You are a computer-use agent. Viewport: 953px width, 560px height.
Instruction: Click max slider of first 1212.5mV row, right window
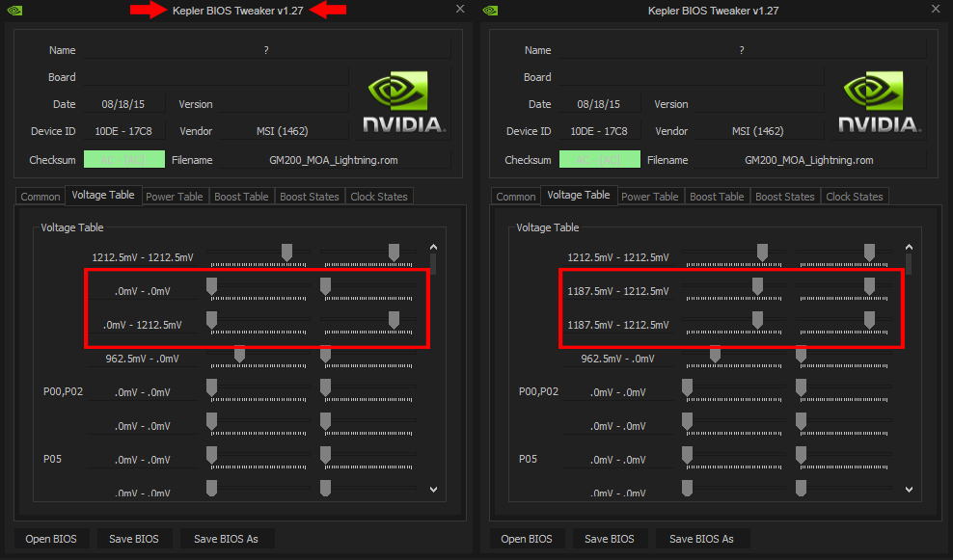point(869,253)
